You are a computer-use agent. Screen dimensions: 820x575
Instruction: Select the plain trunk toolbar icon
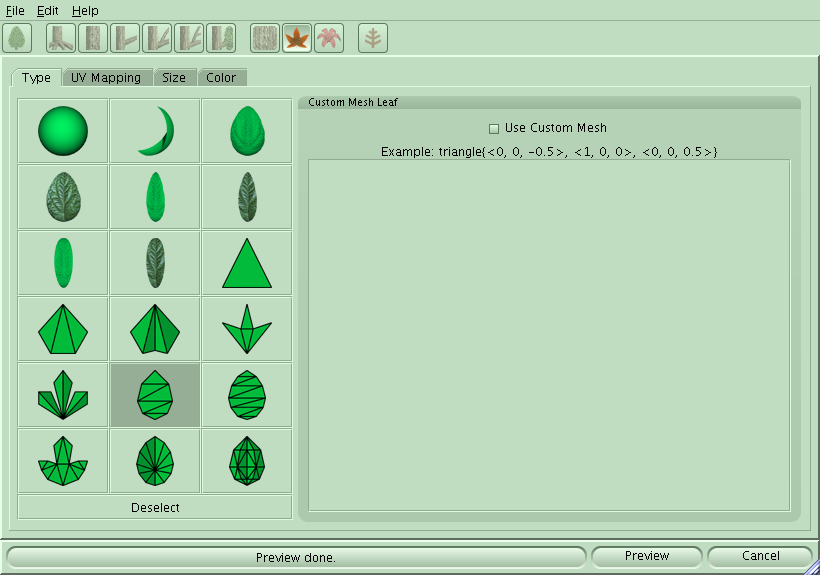point(93,38)
